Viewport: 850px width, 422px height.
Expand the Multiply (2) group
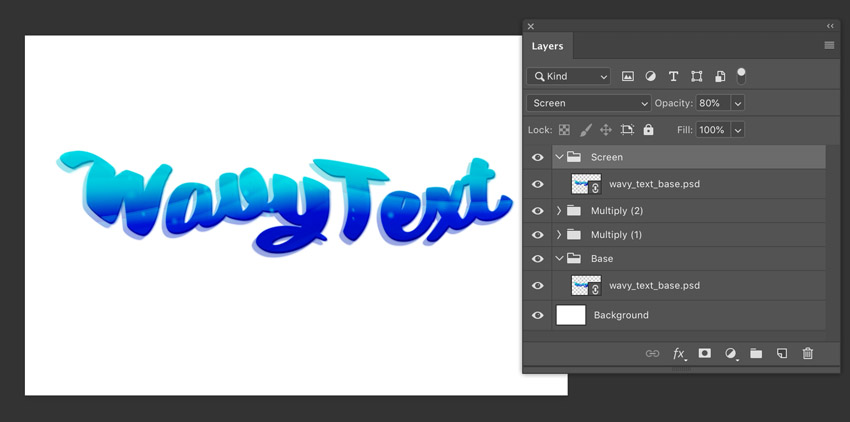(x=559, y=211)
